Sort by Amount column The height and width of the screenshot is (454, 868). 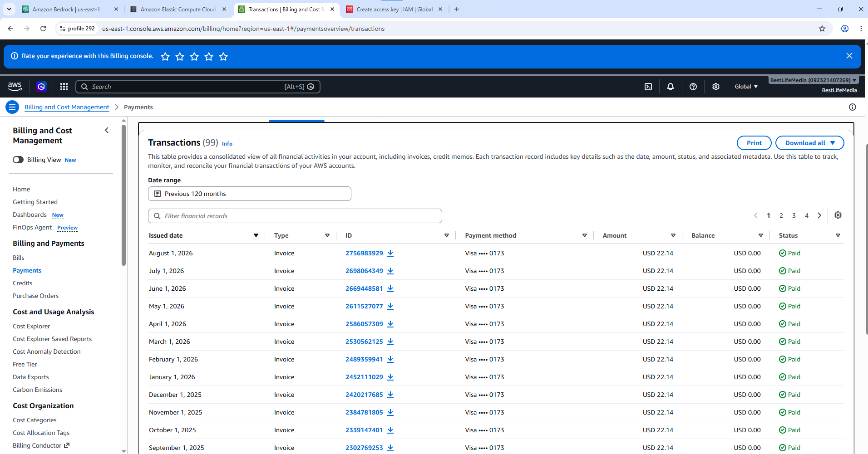[x=673, y=235]
